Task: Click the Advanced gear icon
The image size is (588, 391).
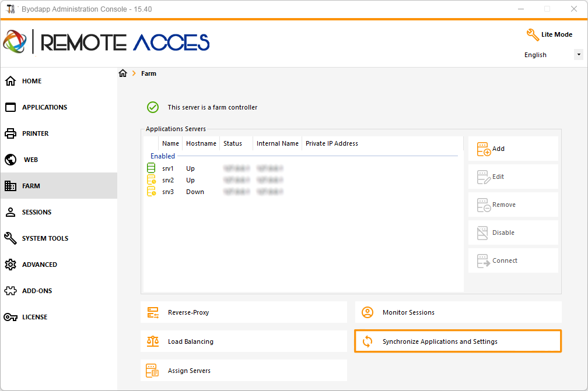Action: click(x=10, y=265)
